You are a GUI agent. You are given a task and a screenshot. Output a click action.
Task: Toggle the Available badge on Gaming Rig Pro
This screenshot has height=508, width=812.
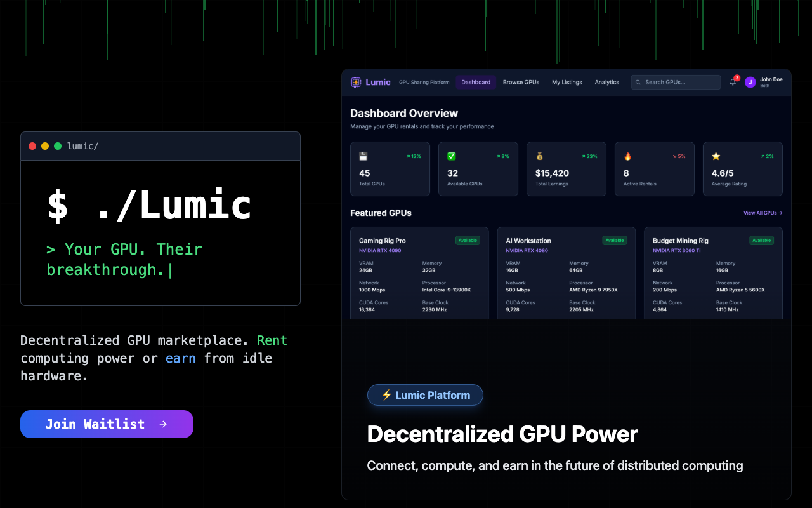468,241
